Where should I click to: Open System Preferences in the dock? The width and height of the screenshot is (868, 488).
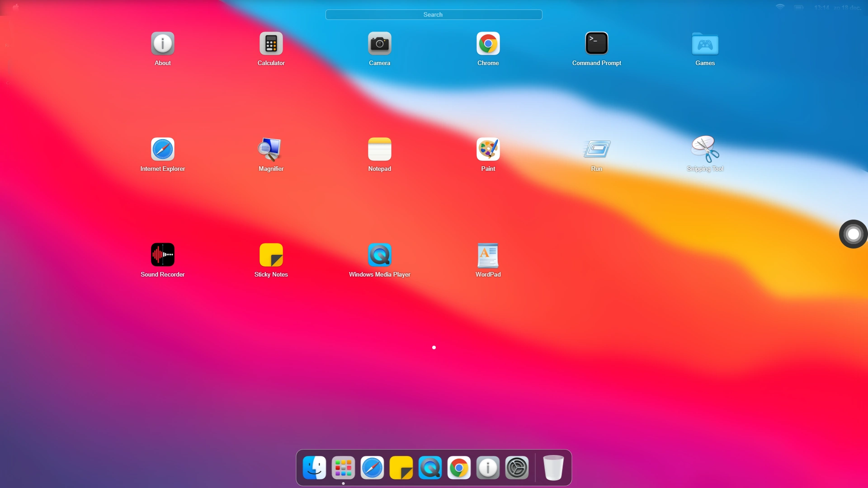tap(517, 468)
